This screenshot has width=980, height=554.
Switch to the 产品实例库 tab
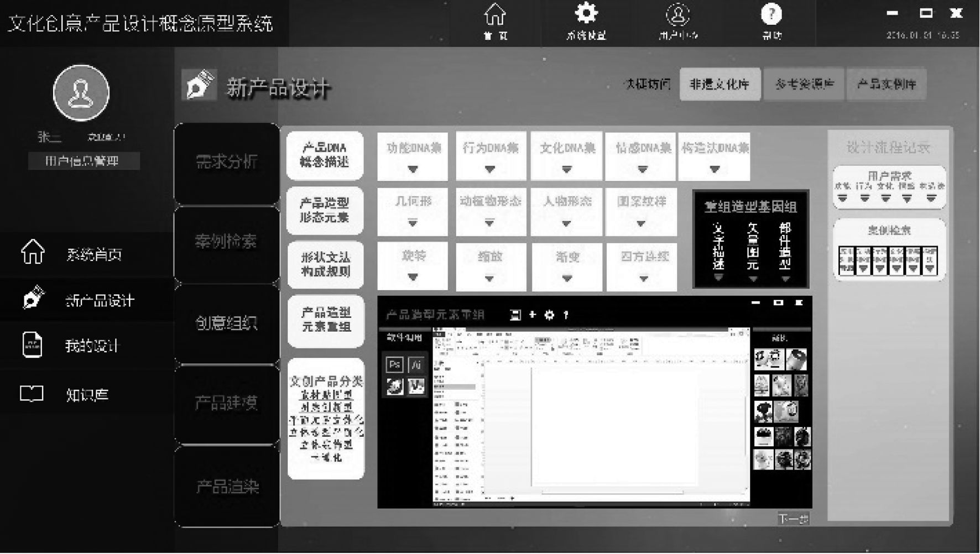pos(886,84)
